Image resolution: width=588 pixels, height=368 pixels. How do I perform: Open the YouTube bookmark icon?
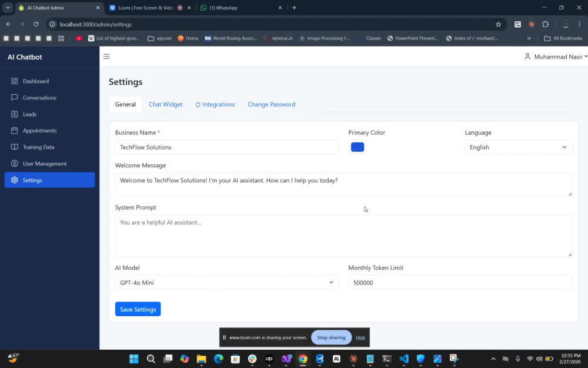tap(79, 38)
